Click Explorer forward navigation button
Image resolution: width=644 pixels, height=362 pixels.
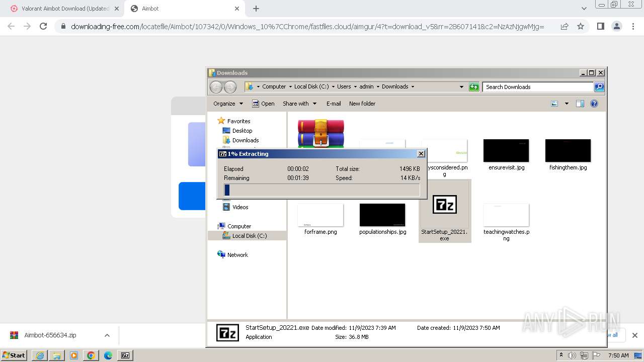pos(230,87)
